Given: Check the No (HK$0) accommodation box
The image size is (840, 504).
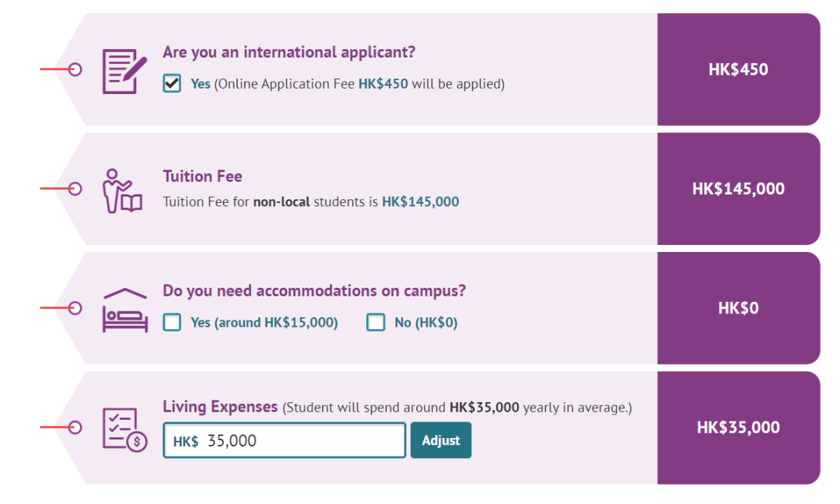Looking at the screenshot, I should coord(376,323).
